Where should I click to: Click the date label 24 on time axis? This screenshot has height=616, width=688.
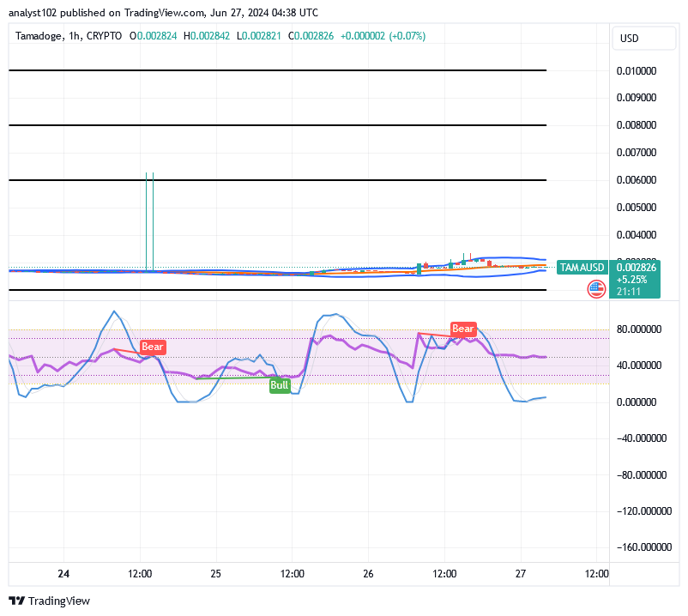63,574
